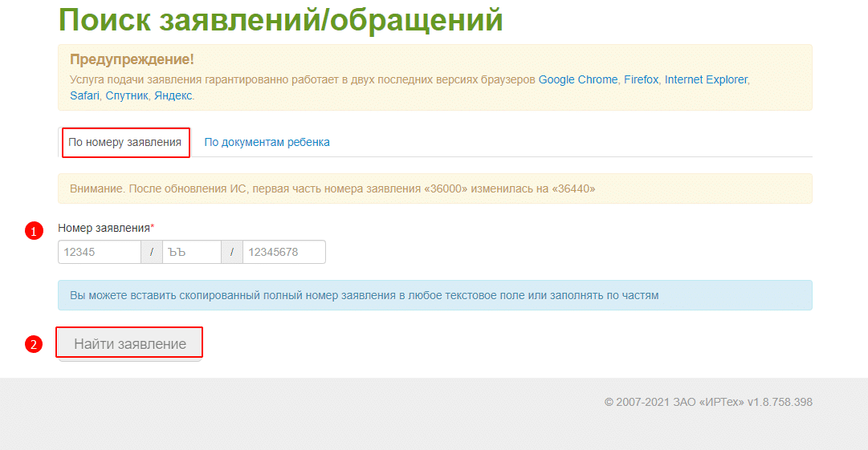Open the Яндекс browser link
This screenshot has height=450, width=868.
[x=173, y=95]
